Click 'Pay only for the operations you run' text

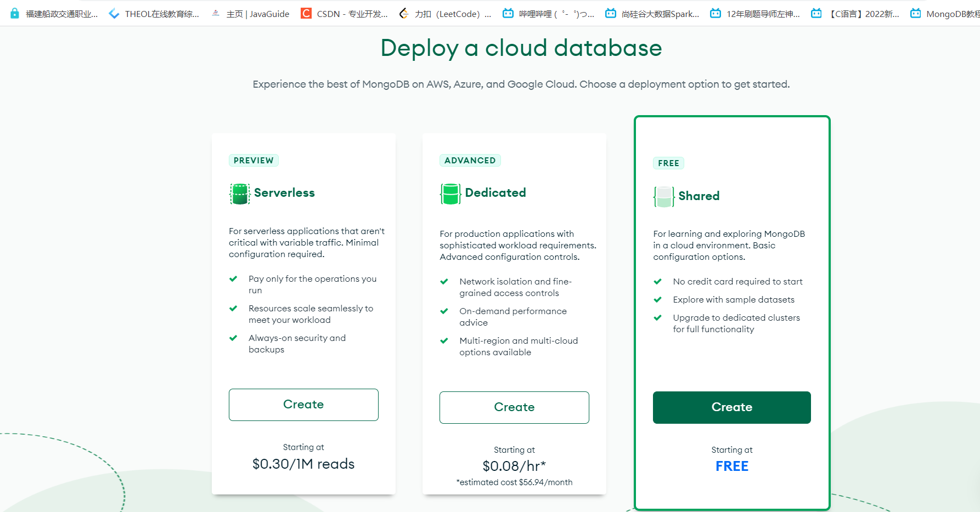[313, 285]
